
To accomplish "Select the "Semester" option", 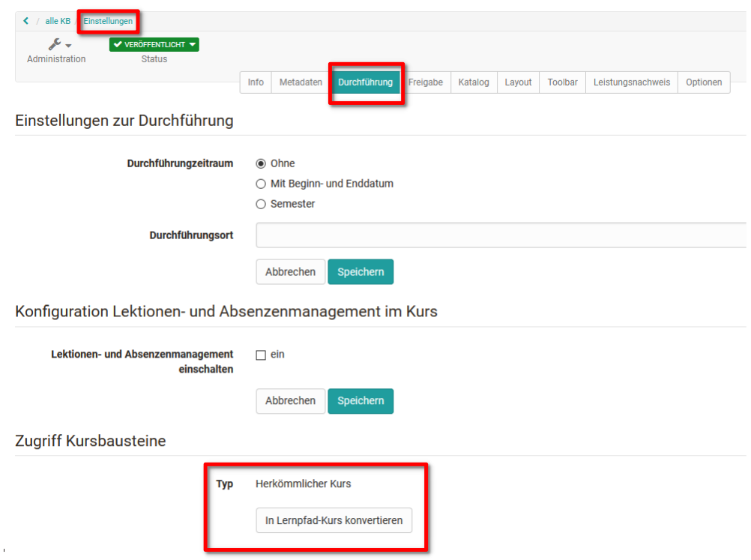I will (261, 204).
